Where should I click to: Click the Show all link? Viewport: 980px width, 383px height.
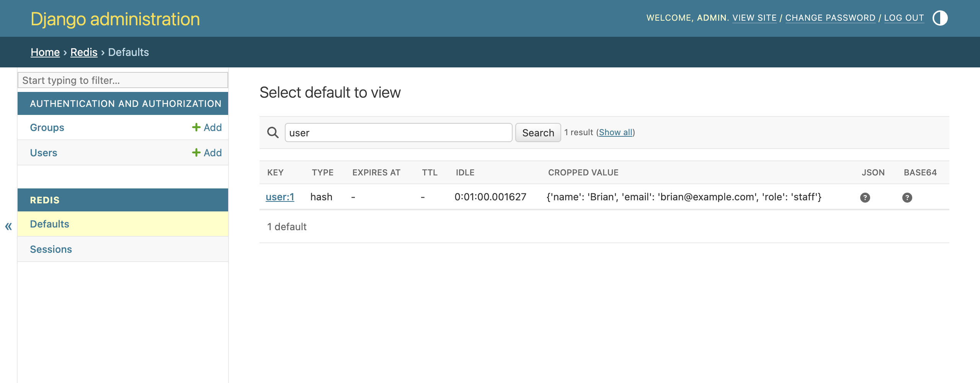coord(616,132)
